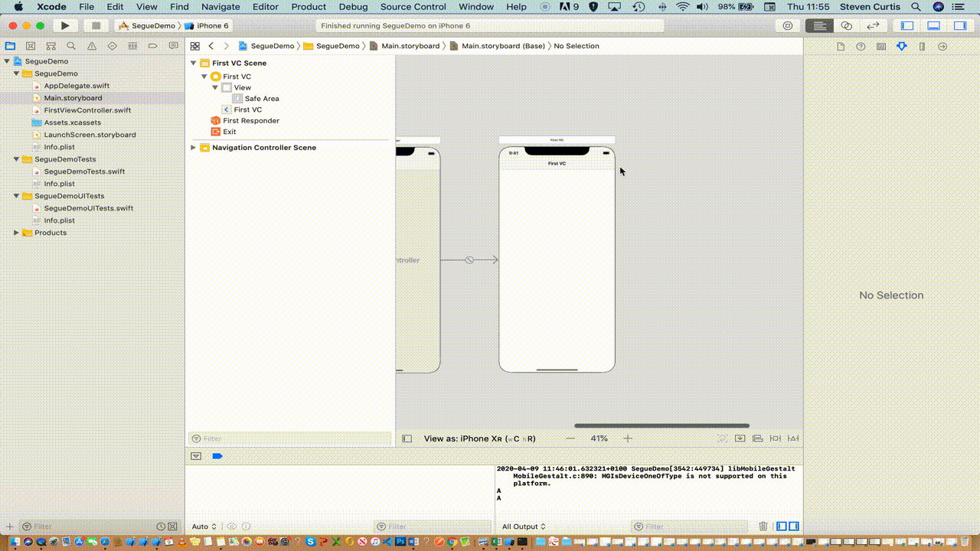This screenshot has width=980, height=551.
Task: Hide the document outline toggle
Action: 407,439
